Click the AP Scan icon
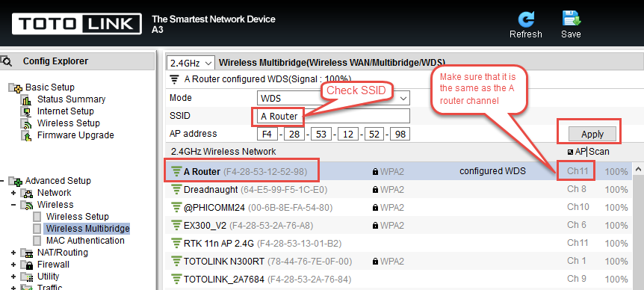The image size is (644, 290). click(x=570, y=152)
